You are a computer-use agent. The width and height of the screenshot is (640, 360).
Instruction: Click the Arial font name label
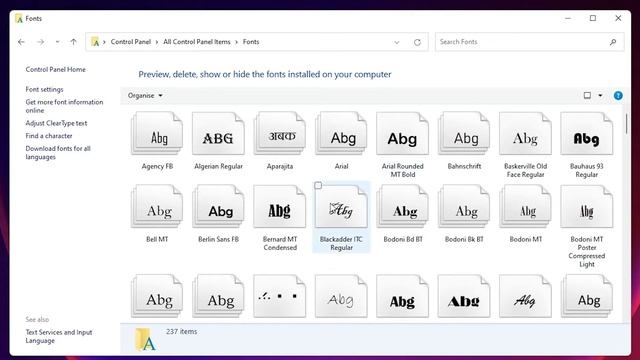pos(341,166)
